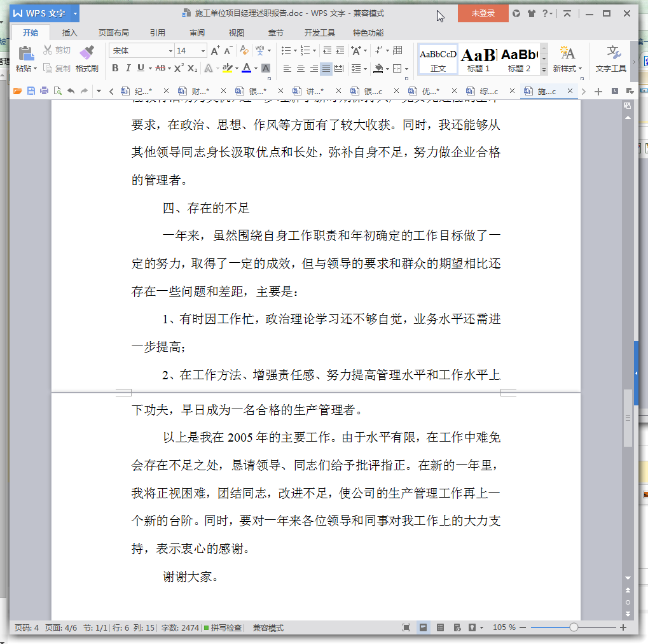Click the align center paragraph icon
This screenshot has height=644, width=648.
[301, 68]
